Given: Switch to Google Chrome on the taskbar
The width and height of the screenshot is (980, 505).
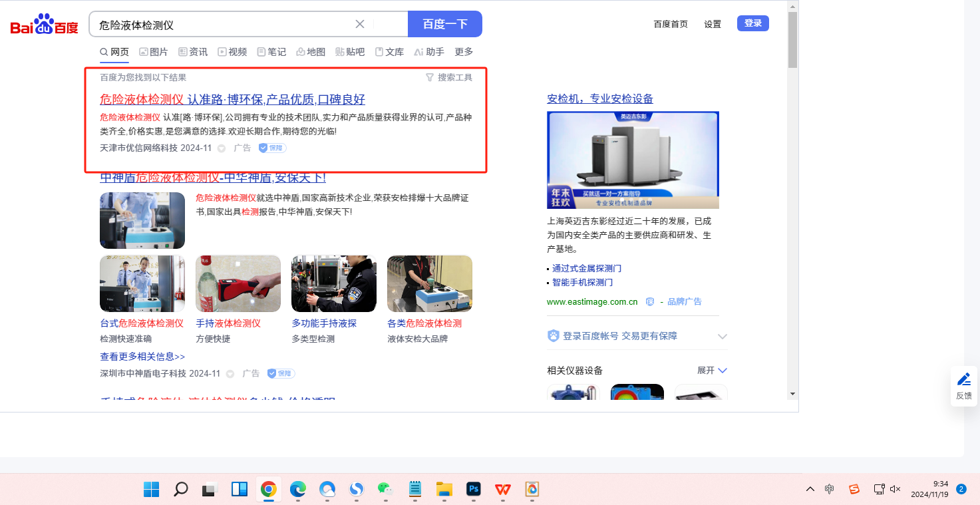Looking at the screenshot, I should pyautogui.click(x=269, y=490).
